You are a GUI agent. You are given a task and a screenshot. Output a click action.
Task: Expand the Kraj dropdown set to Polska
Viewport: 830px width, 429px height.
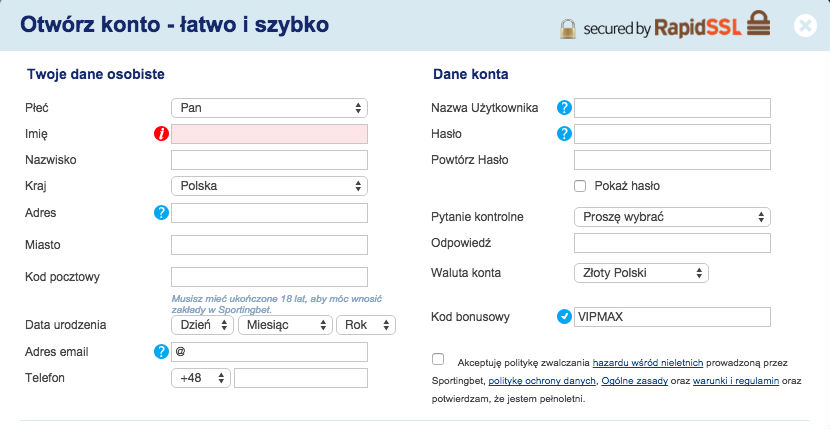pyautogui.click(x=269, y=186)
